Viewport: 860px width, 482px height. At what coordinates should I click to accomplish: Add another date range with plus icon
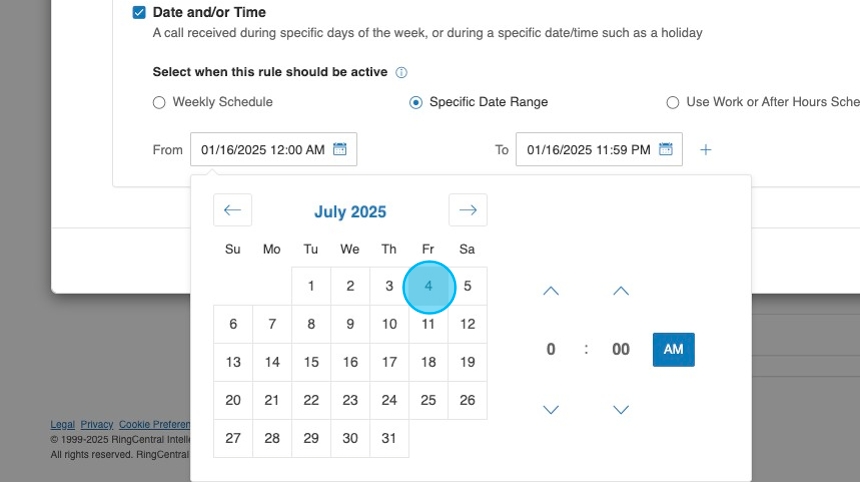pyautogui.click(x=705, y=150)
